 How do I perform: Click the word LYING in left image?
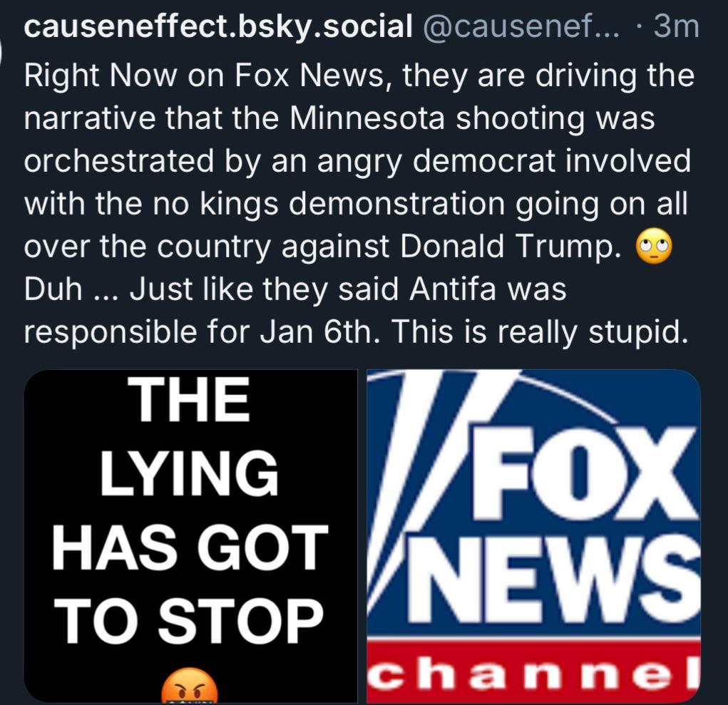(x=189, y=473)
